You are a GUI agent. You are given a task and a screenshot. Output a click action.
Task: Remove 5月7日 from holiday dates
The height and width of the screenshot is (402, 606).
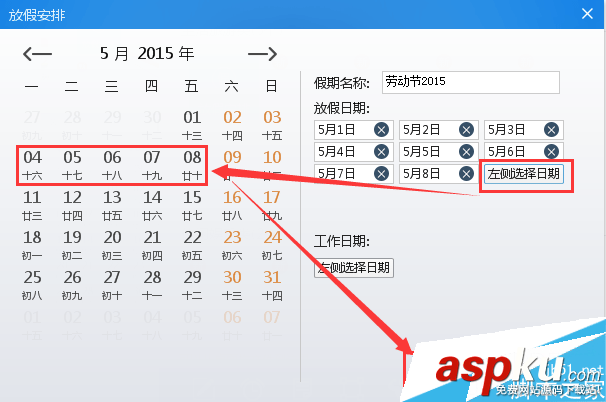click(381, 174)
